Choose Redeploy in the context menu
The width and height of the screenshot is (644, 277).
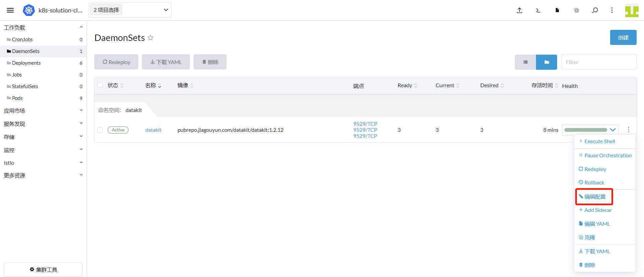(x=605, y=169)
